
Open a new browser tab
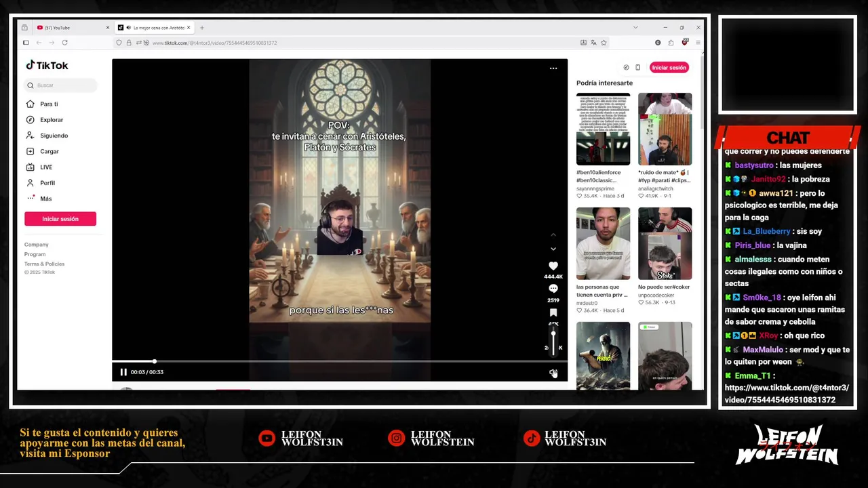(x=202, y=28)
